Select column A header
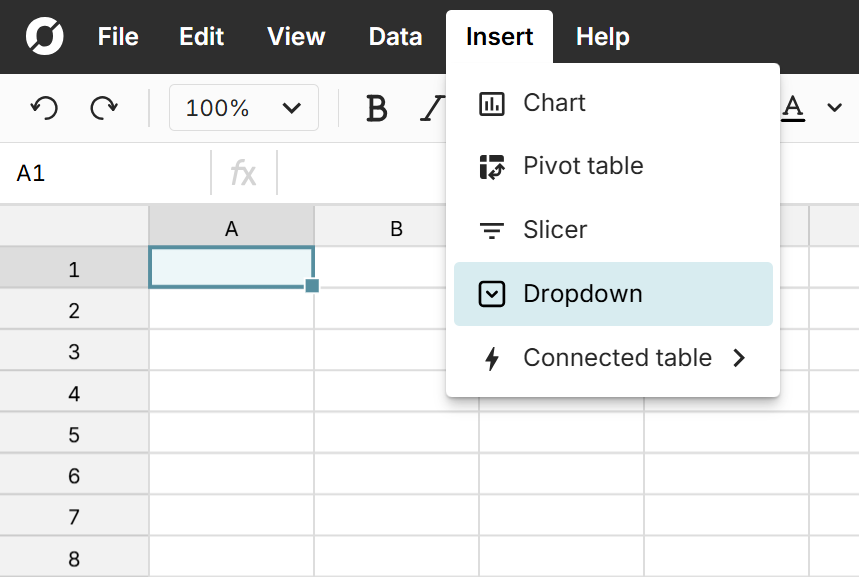This screenshot has height=577, width=859. click(231, 228)
